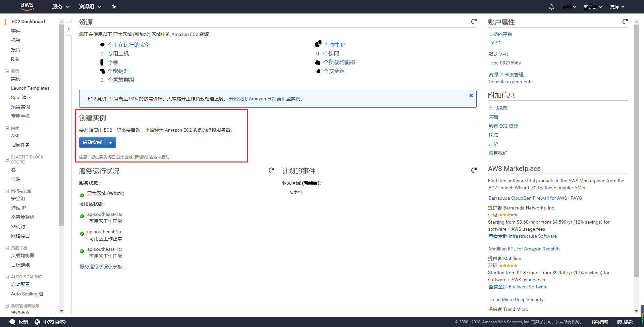Open Auto Scaling 组 in sidebar
Screen dimensions: 644x327
click(27, 294)
